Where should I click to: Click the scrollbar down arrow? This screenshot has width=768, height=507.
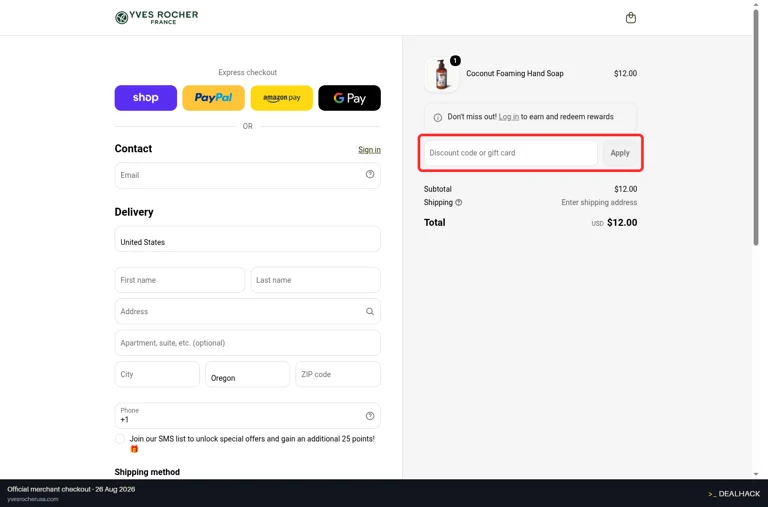coord(756,474)
